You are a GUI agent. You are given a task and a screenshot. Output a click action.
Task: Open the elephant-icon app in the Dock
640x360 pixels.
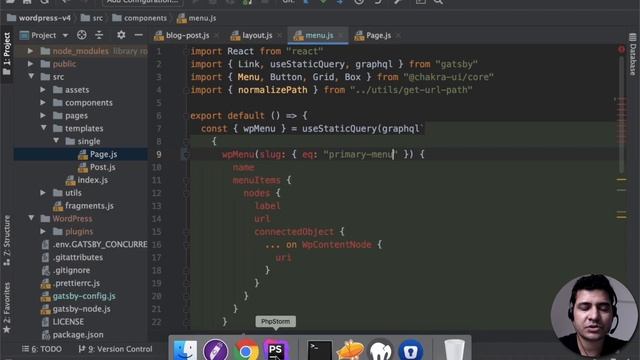pyautogui.click(x=380, y=350)
